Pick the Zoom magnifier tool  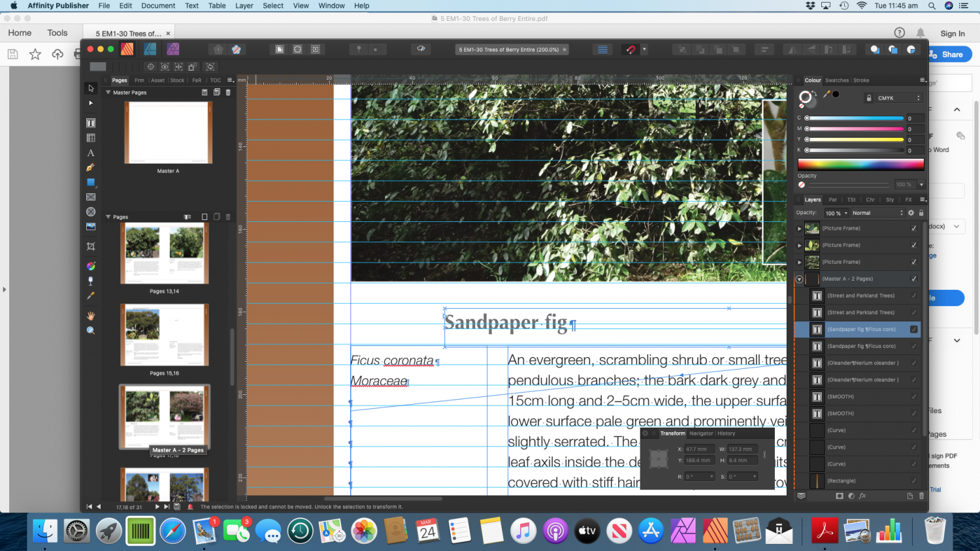[x=91, y=330]
